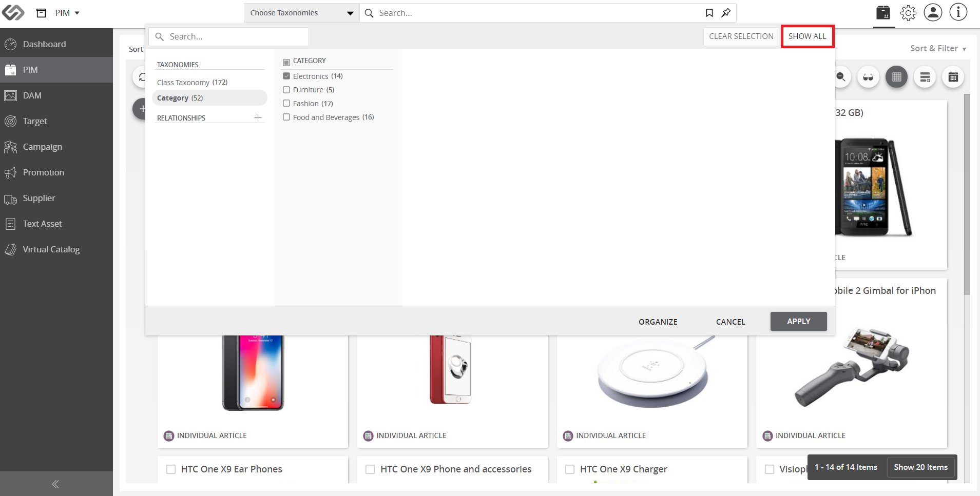Go to the Target module
Screen dimensions: 980x496
pyautogui.click(x=56, y=121)
